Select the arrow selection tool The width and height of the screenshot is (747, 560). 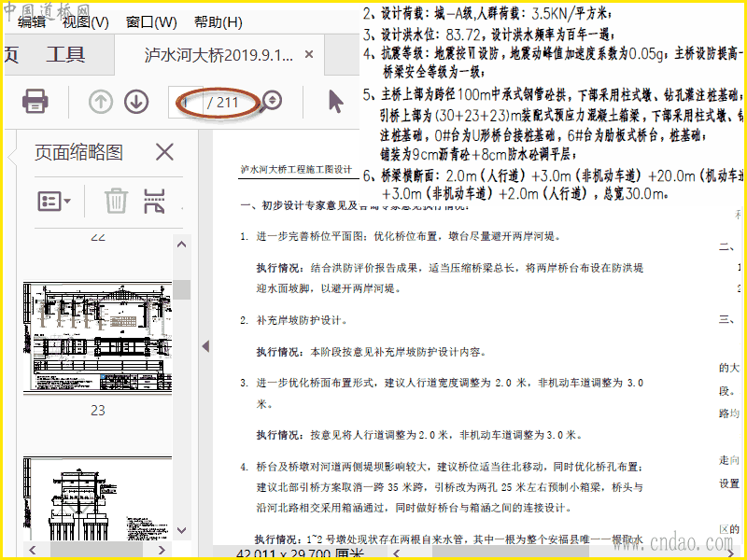(336, 102)
